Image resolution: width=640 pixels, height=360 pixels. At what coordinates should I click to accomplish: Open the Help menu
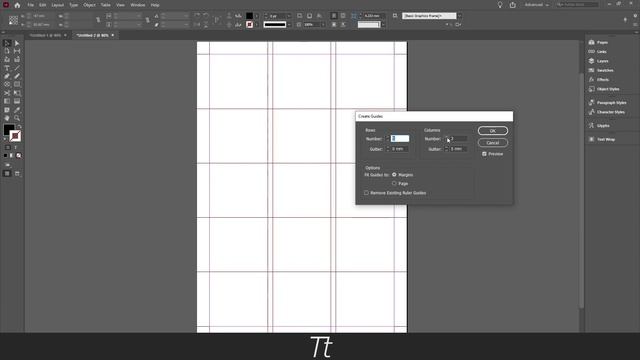(x=155, y=5)
